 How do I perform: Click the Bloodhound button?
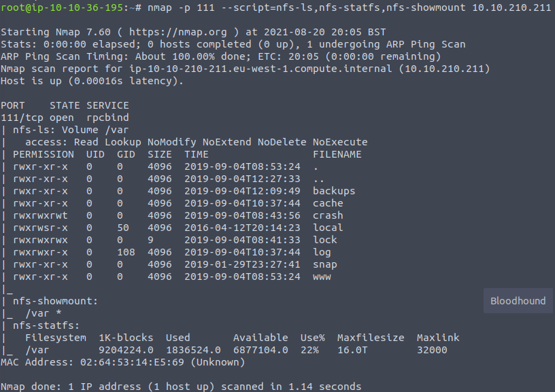point(518,301)
